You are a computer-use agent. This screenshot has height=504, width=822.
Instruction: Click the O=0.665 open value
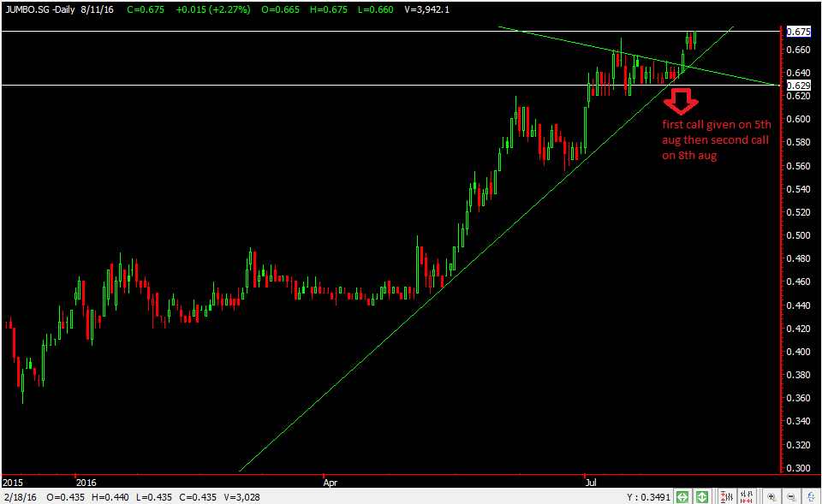(x=281, y=9)
